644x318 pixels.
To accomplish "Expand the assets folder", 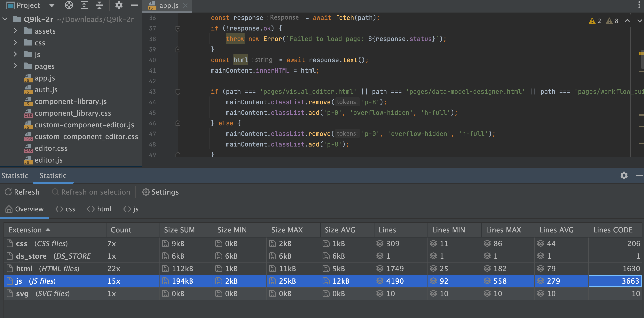I will [x=15, y=31].
